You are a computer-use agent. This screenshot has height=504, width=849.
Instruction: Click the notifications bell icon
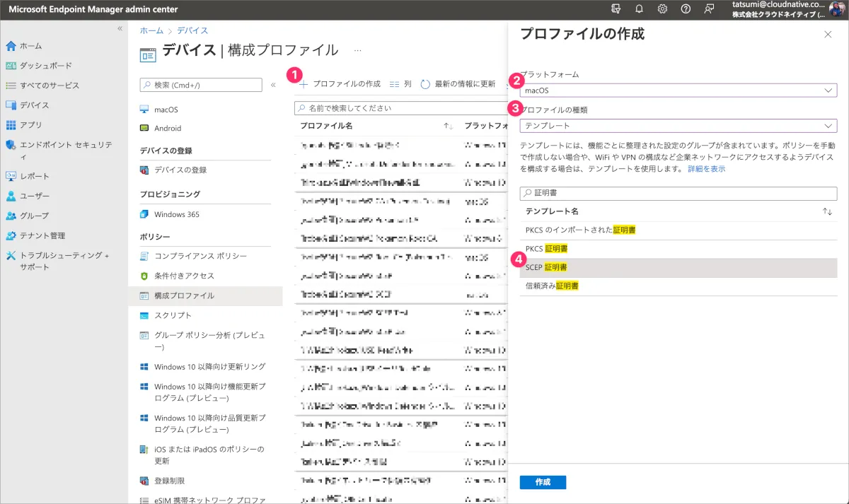[639, 9]
